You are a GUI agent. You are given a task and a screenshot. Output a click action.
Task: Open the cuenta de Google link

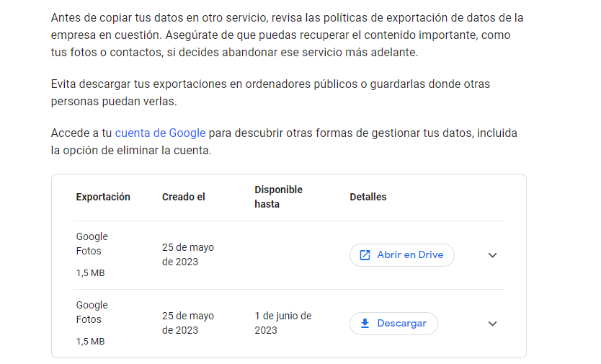(160, 133)
